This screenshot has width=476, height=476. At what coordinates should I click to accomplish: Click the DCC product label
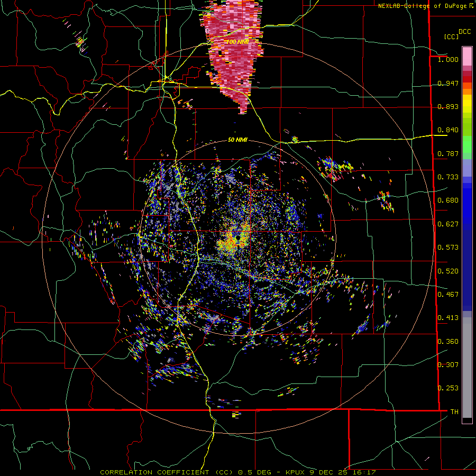(x=464, y=32)
